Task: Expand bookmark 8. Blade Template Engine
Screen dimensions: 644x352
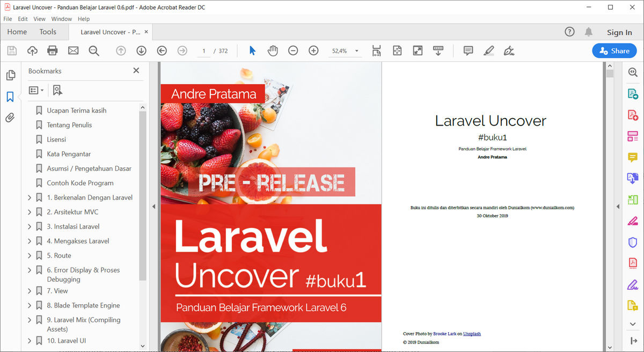Action: 30,305
